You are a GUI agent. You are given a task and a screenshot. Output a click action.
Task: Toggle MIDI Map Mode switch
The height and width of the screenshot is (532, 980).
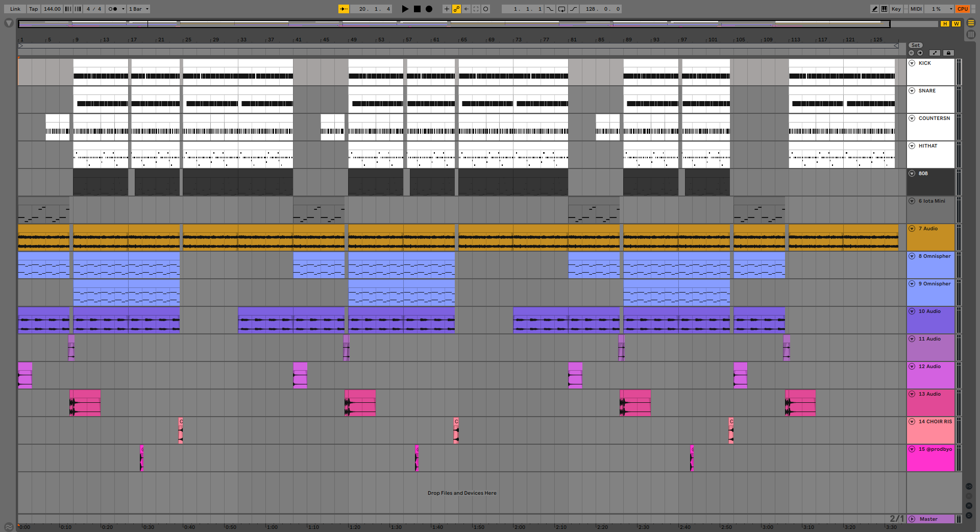pyautogui.click(x=916, y=9)
